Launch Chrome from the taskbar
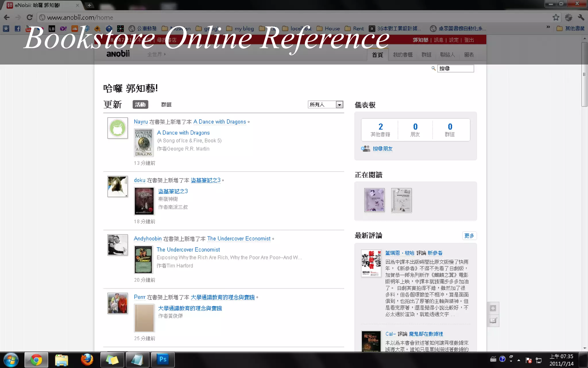This screenshot has height=368, width=588. [x=36, y=360]
